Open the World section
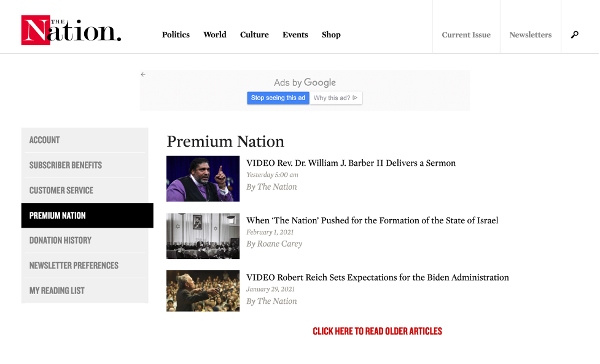This screenshot has width=600, height=364. coord(215,35)
